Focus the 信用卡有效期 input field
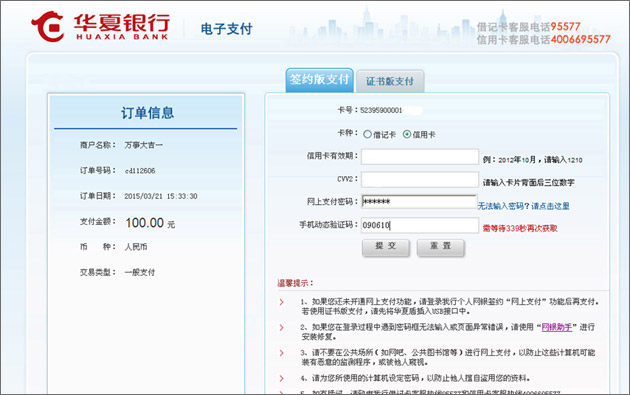Screen dimensions: 630x395 pyautogui.click(x=420, y=157)
